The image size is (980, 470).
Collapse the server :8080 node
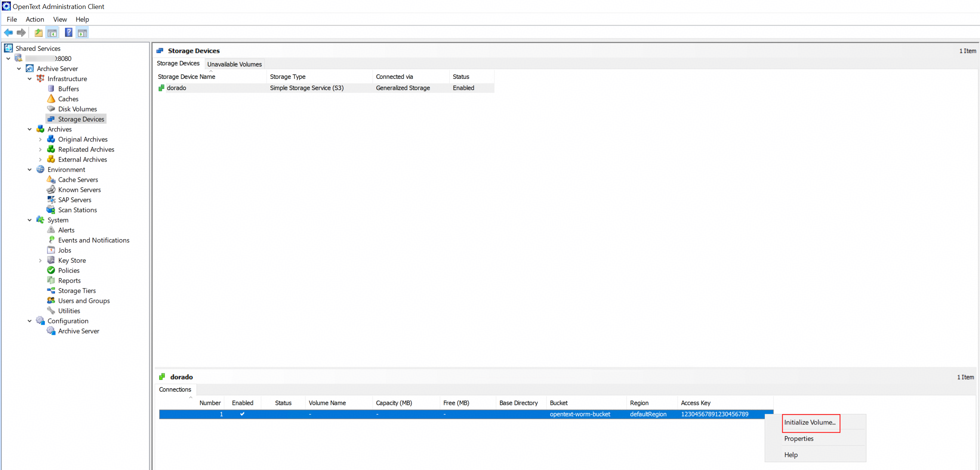(8, 59)
